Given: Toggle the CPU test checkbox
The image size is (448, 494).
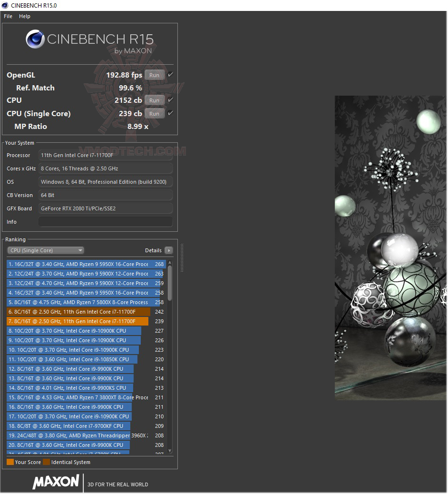Looking at the screenshot, I should (170, 100).
